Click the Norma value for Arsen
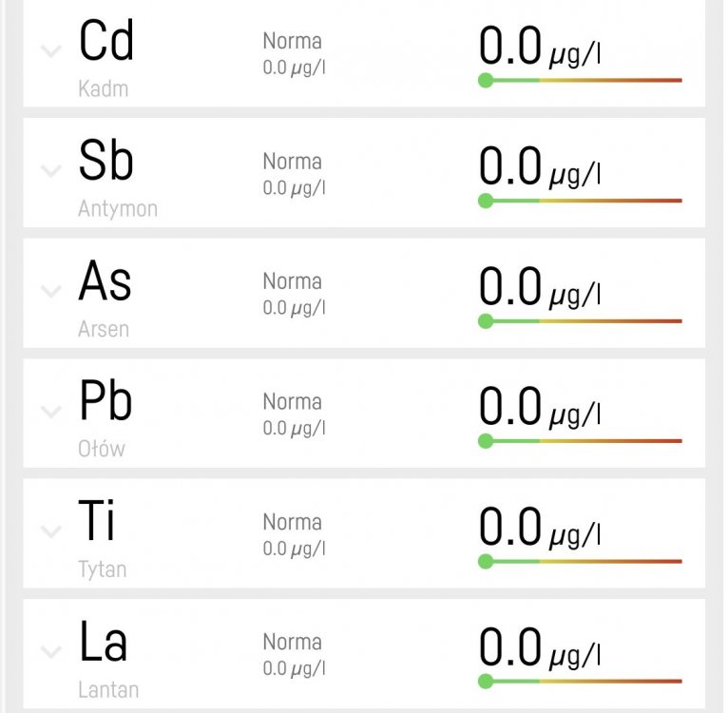Screen dimensions: 728x713 pyautogui.click(x=294, y=307)
